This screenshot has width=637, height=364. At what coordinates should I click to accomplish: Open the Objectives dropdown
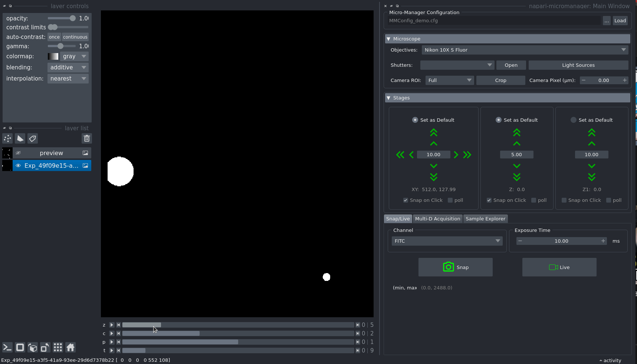525,50
